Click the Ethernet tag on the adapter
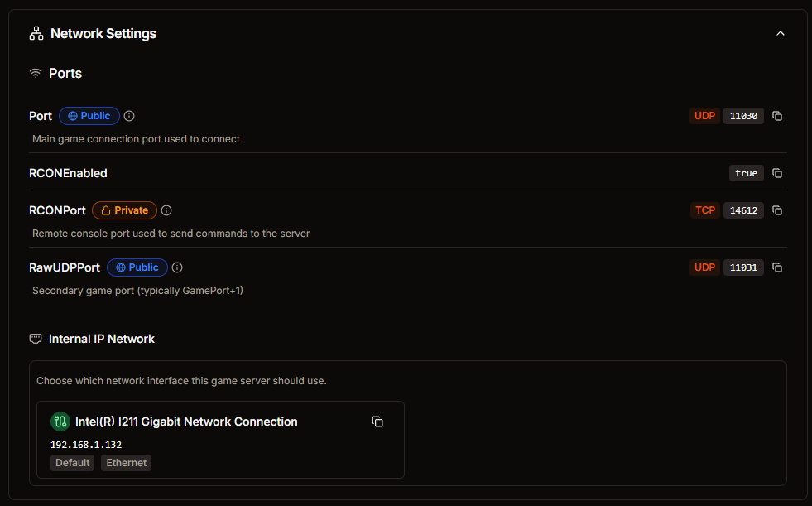 pyautogui.click(x=127, y=462)
